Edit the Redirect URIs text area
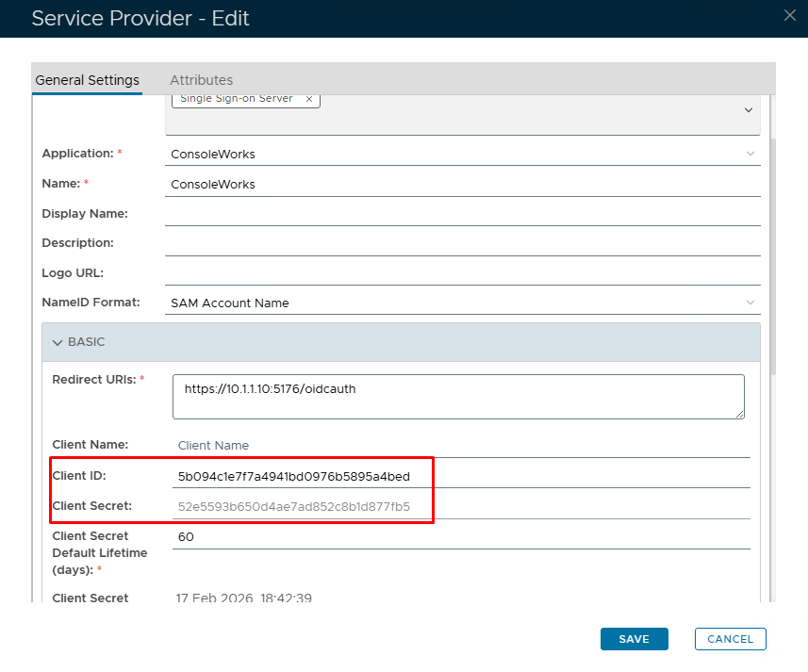808x672 pixels. click(458, 396)
